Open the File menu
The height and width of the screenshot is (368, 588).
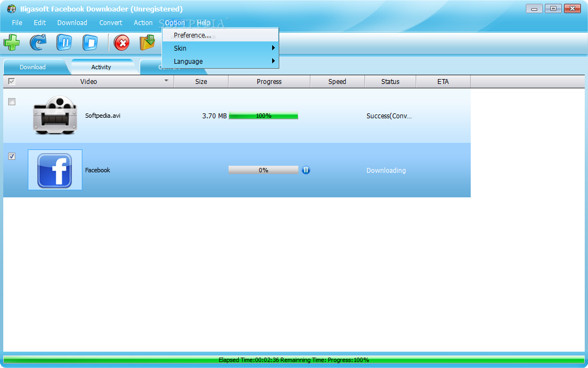coord(17,22)
